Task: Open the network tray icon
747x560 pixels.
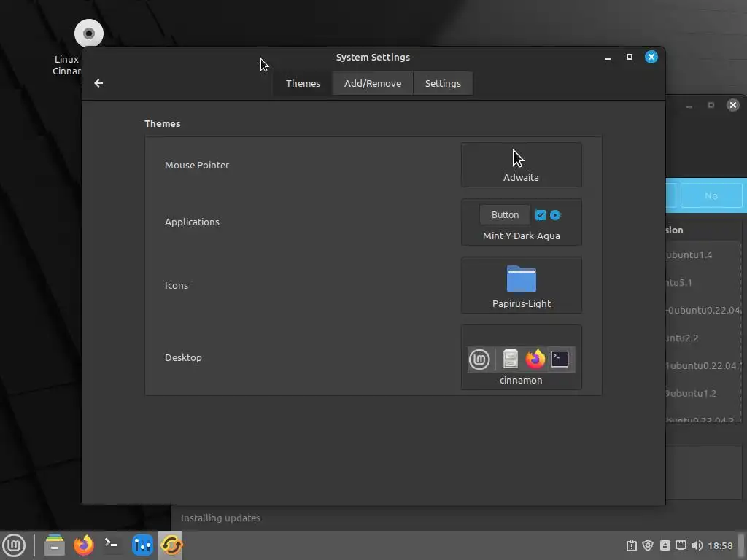Action: click(x=681, y=545)
